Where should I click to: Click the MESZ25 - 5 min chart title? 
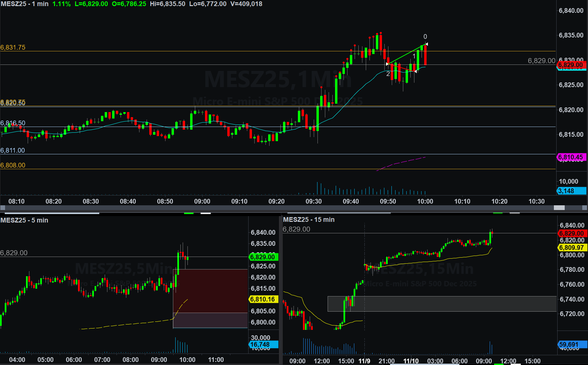[x=24, y=220]
